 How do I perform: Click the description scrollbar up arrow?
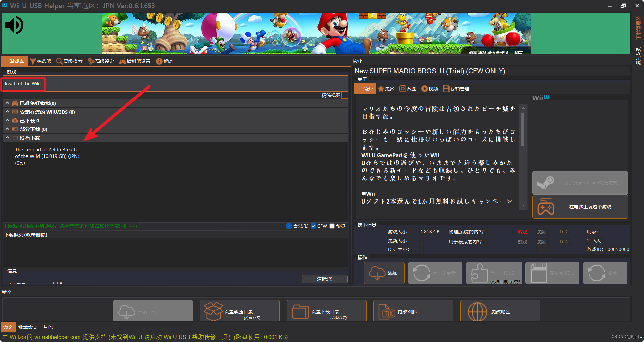(x=523, y=108)
